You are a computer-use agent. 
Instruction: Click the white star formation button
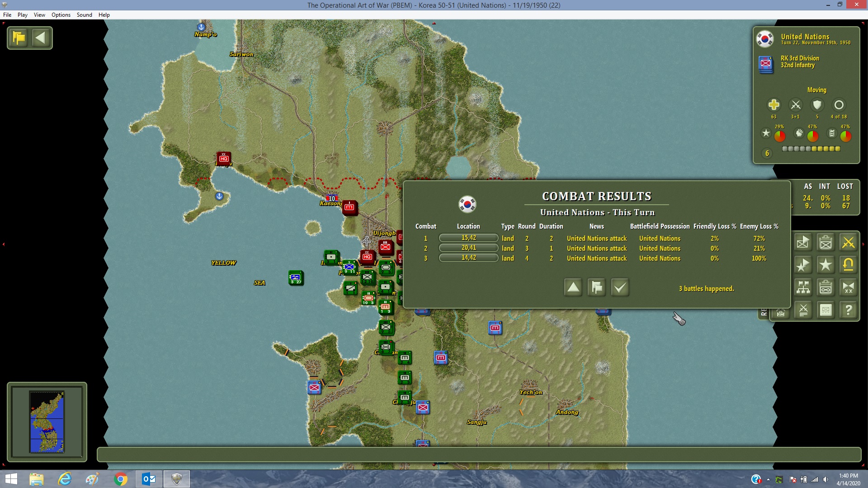tap(826, 265)
